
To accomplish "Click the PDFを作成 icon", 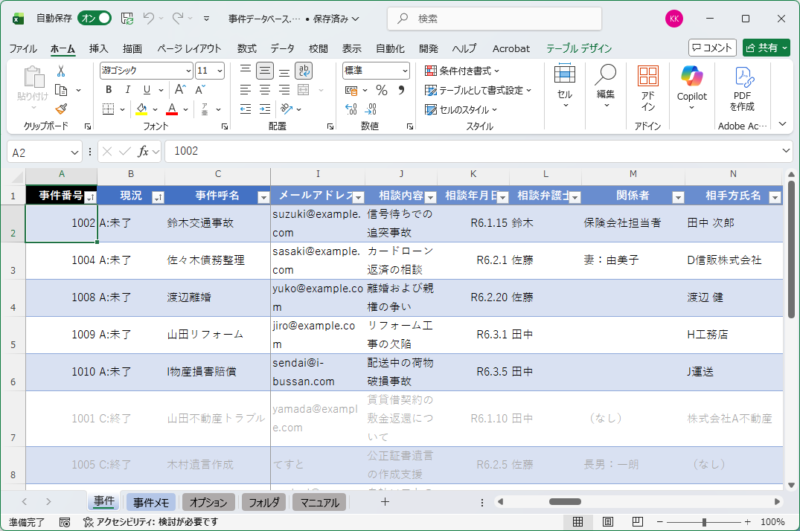I will (743, 87).
